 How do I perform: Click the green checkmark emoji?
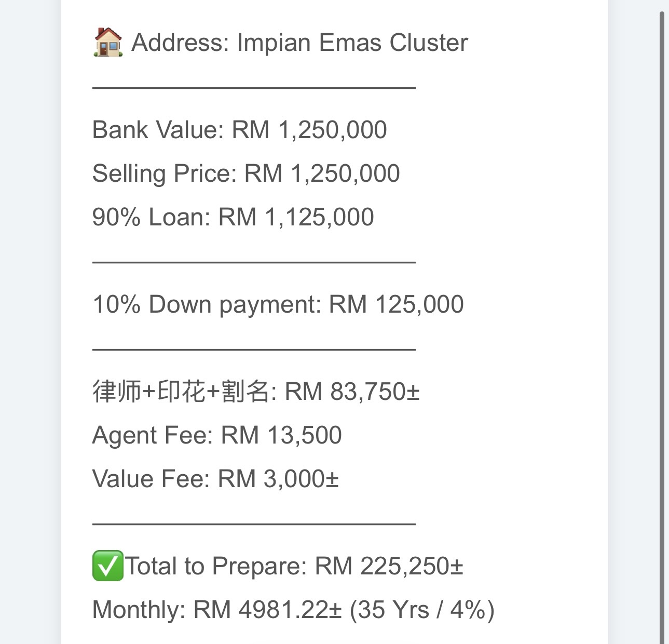click(x=107, y=566)
